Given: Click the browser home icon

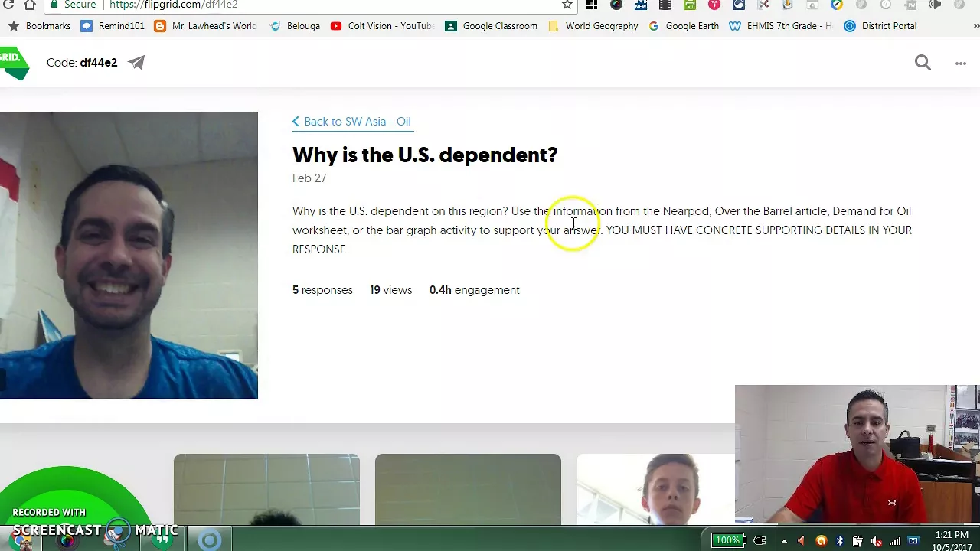Looking at the screenshot, I should tap(29, 5).
